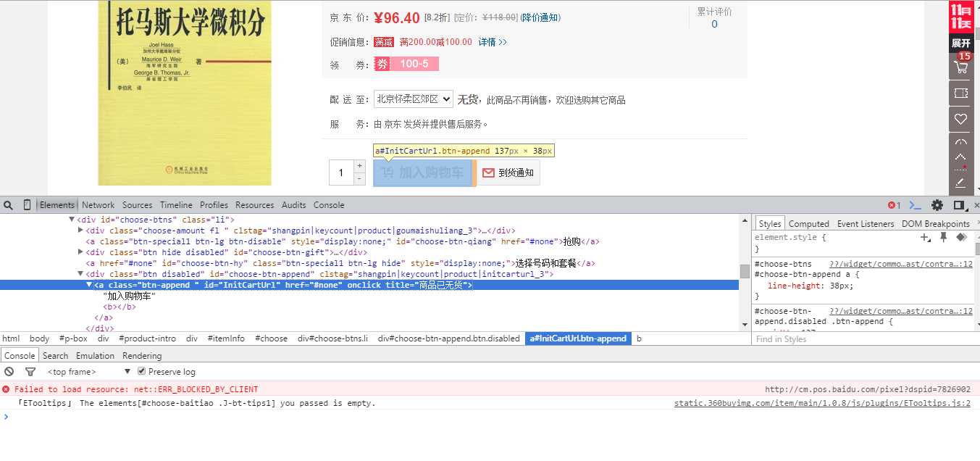This screenshot has height=461, width=980.
Task: Open the drawer Emulation tab
Action: [x=95, y=355]
